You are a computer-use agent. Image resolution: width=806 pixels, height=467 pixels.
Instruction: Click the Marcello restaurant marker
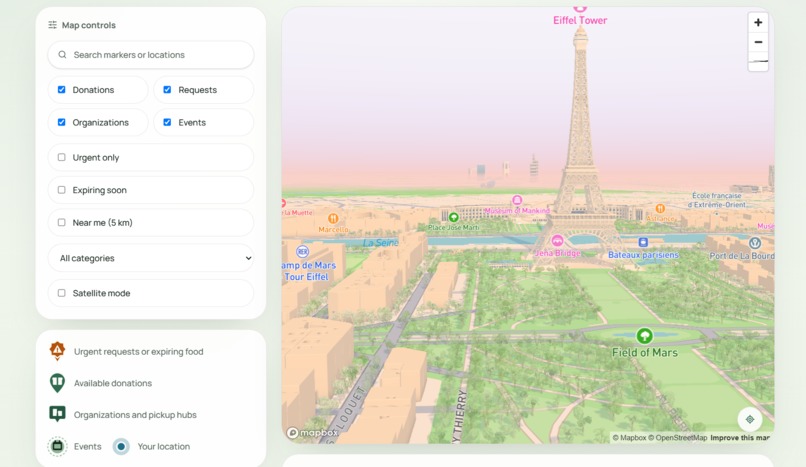click(x=333, y=219)
